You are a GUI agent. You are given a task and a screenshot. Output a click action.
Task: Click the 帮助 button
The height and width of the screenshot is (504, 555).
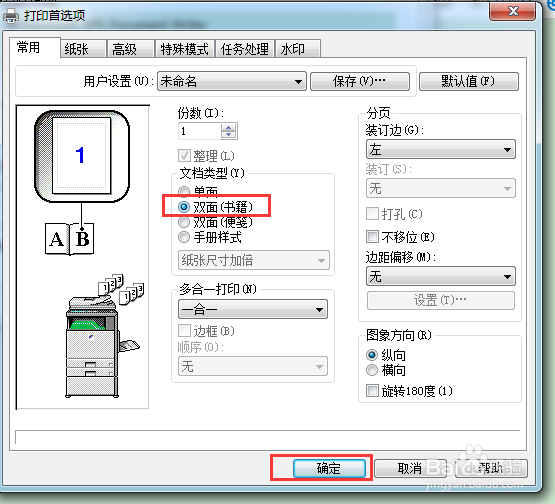point(491,468)
